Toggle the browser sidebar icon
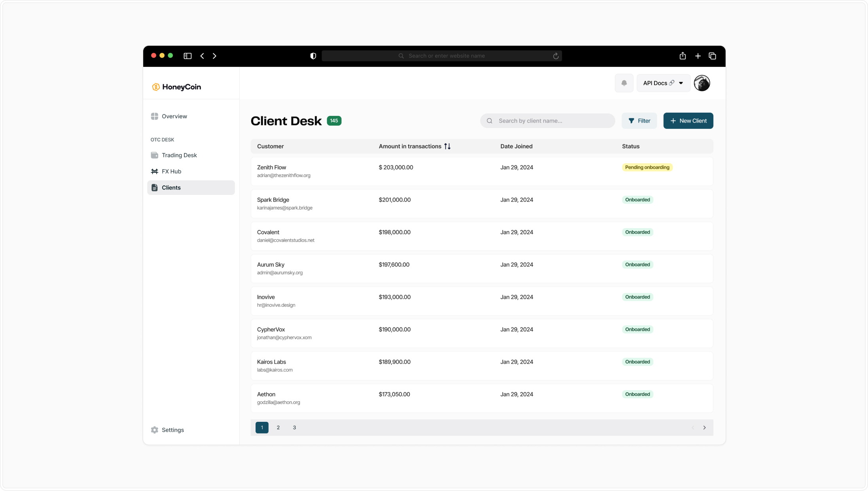The image size is (868, 491). [x=188, y=56]
